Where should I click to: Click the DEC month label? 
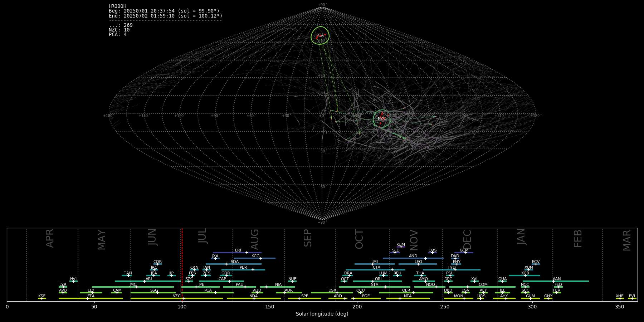(468, 239)
